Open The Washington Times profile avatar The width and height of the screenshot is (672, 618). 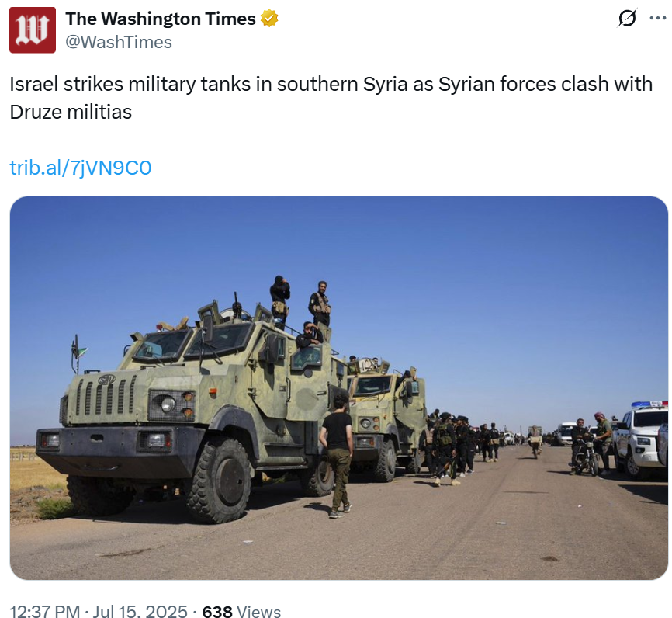[33, 30]
